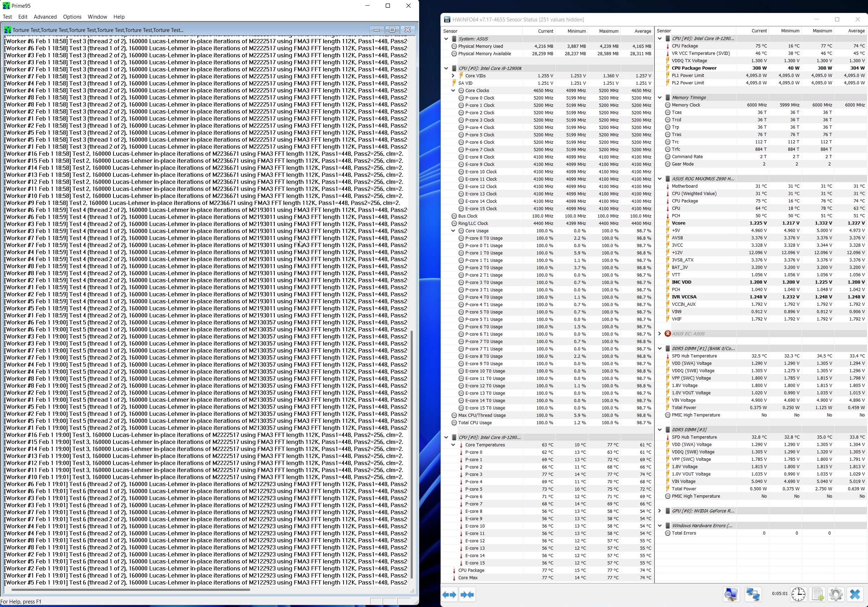Screen dimensions: 868x607
Task: Collapse the Memory Timings sensor group
Action: tap(660, 97)
